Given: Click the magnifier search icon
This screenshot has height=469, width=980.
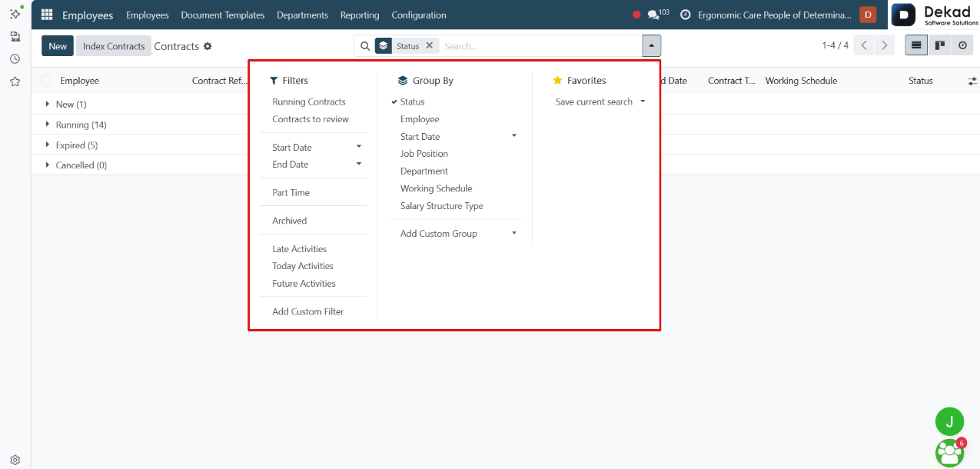Looking at the screenshot, I should coord(365,46).
